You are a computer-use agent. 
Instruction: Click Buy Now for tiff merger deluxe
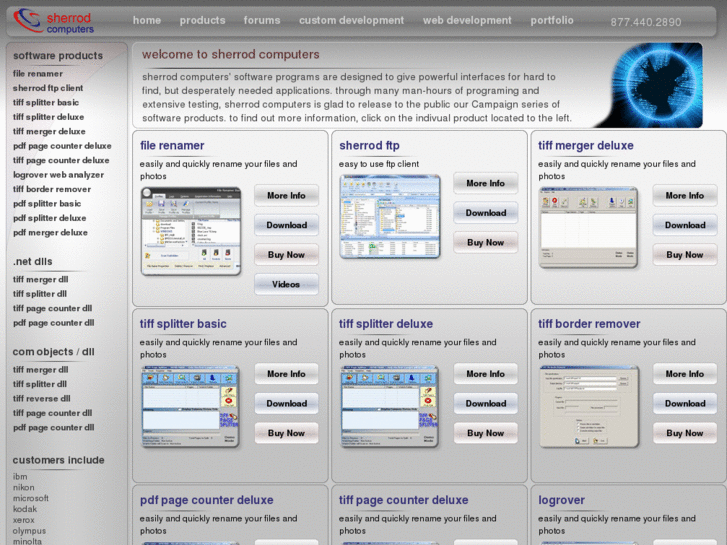(685, 255)
